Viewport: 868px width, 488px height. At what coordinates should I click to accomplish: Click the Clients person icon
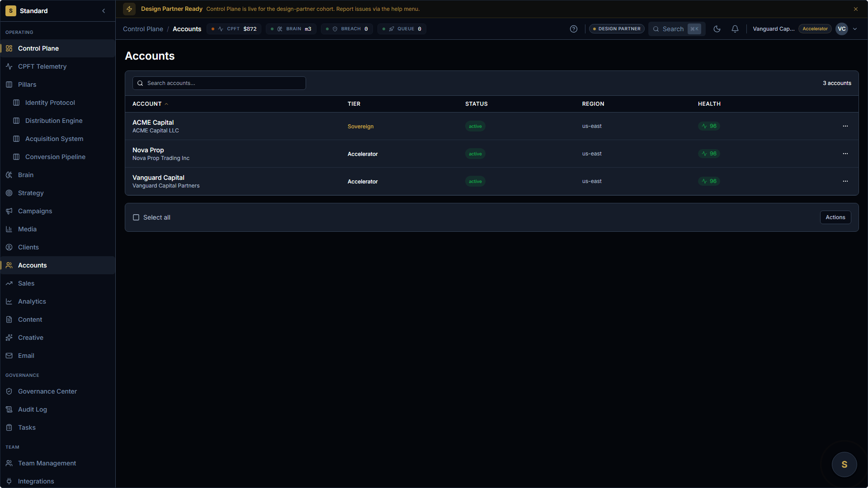(9, 247)
